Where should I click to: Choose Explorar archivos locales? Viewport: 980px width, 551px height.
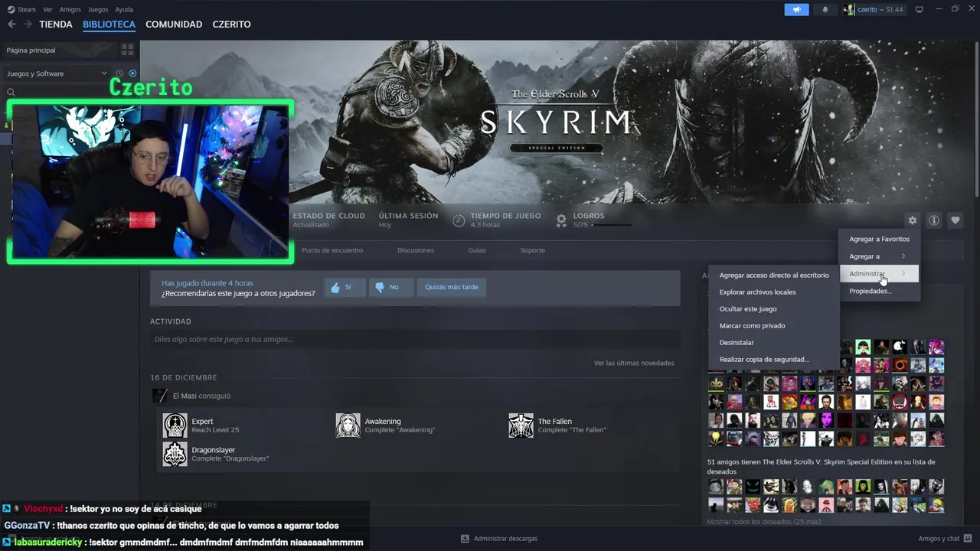point(774,292)
